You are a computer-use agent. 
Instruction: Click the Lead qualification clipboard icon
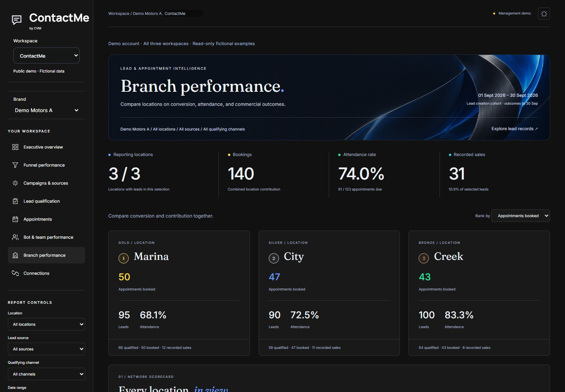(x=15, y=201)
